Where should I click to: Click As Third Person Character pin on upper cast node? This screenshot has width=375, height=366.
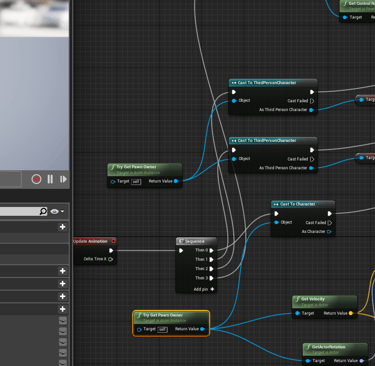pos(311,110)
